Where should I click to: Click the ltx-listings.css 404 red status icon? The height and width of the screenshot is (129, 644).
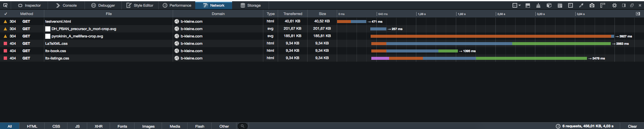click(x=5, y=58)
